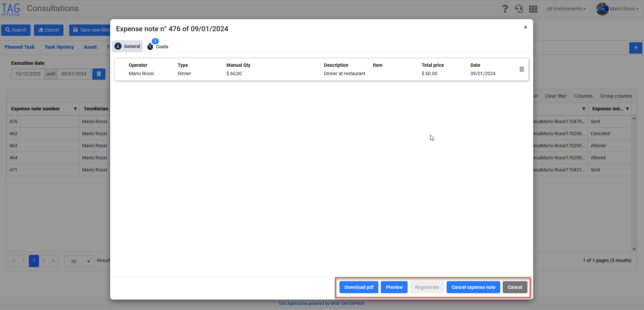The height and width of the screenshot is (310, 644).
Task: Click the execution start date field
Action: point(28,74)
